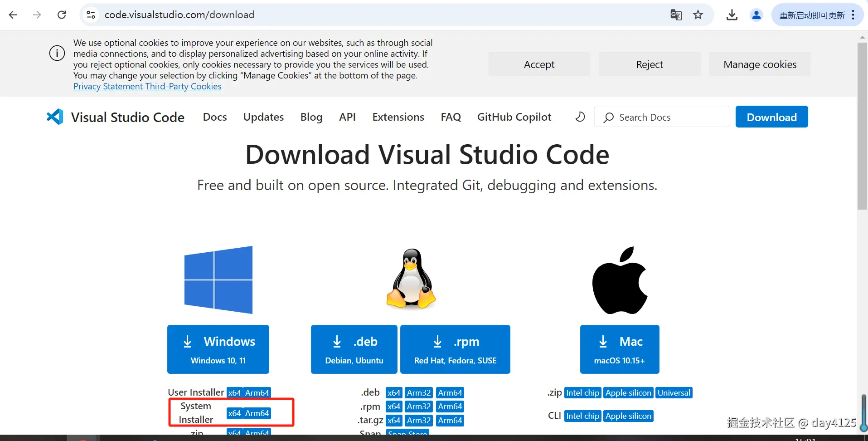Open the API page

(347, 117)
